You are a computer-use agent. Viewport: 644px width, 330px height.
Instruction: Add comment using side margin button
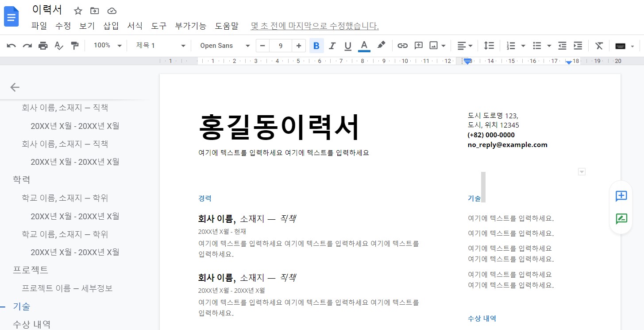(621, 196)
